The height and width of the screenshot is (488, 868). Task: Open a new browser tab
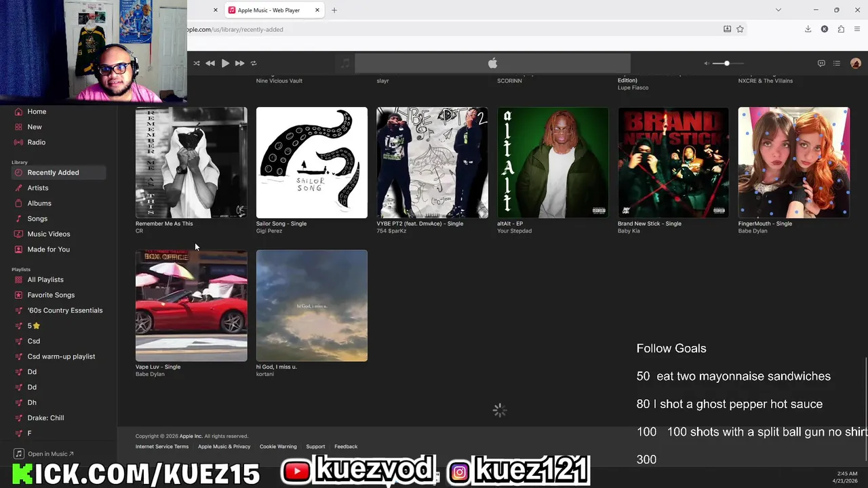coord(334,10)
